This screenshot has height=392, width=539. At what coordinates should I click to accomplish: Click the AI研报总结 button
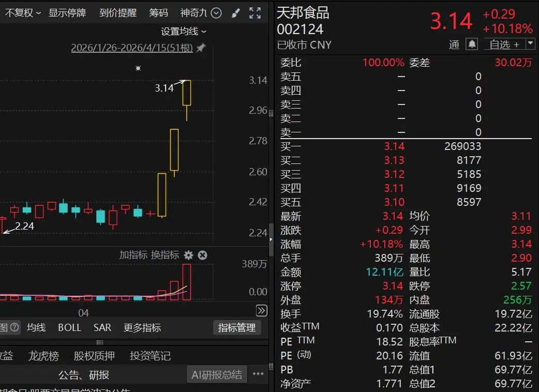(217, 374)
